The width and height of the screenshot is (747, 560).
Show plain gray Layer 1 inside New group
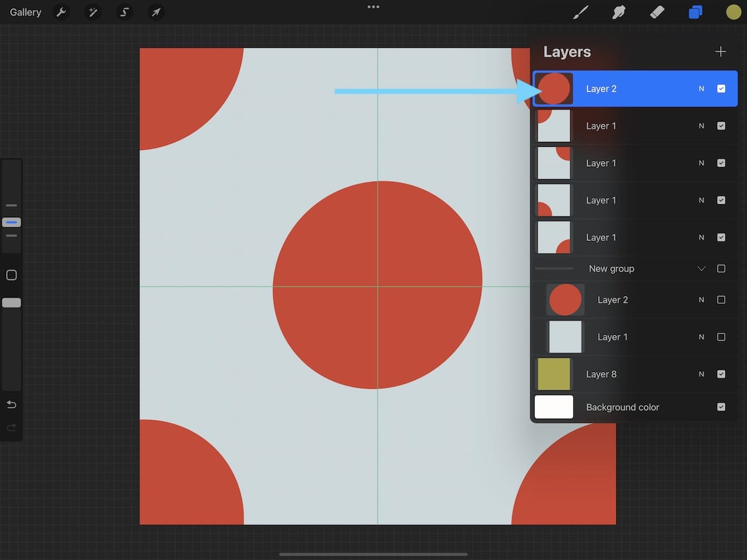point(721,337)
